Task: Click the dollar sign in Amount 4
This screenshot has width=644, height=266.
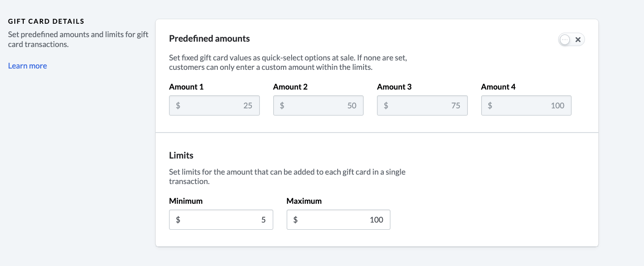Action: coord(490,106)
